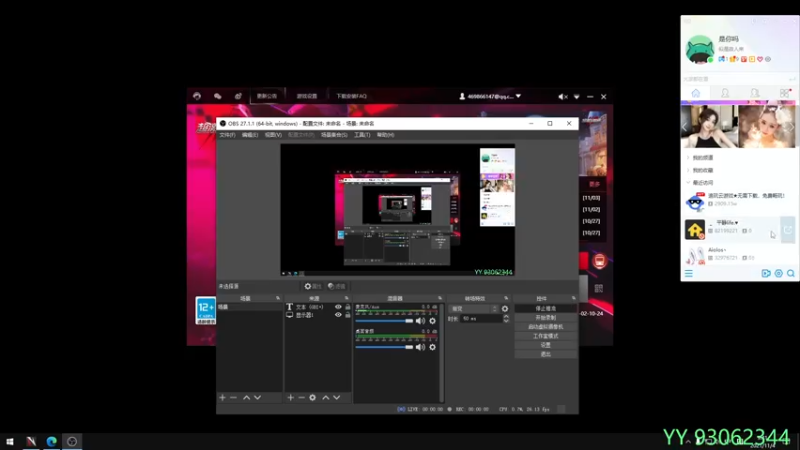The height and width of the screenshot is (450, 800).
Task: Mute the microphone/Aux speaker icon
Action: point(420,321)
